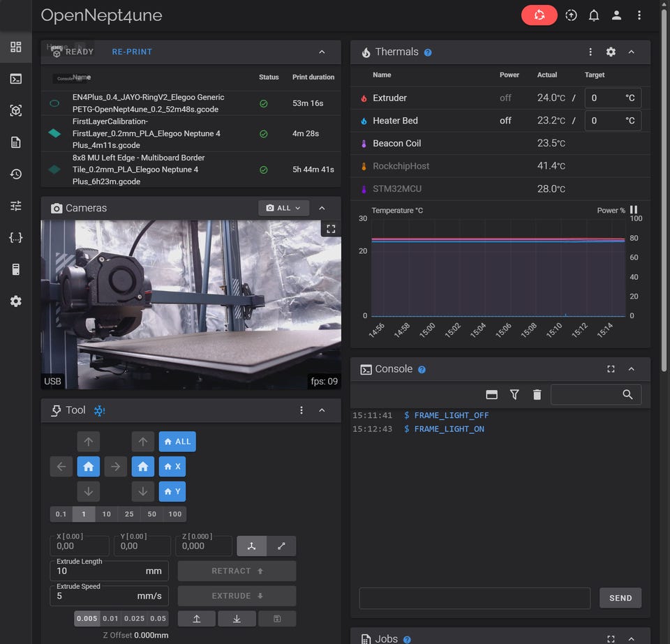This screenshot has width=670, height=644.
Task: Expand the camera view to fullscreen
Action: (331, 229)
